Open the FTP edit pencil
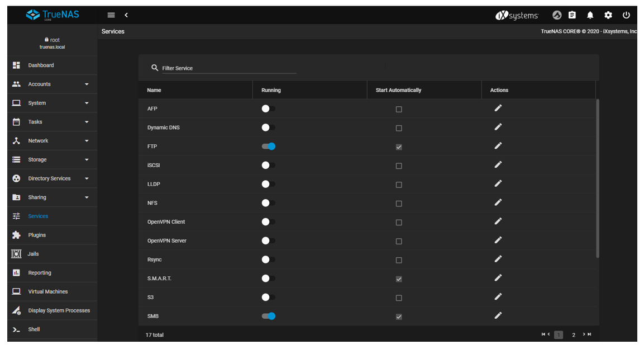 point(498,146)
